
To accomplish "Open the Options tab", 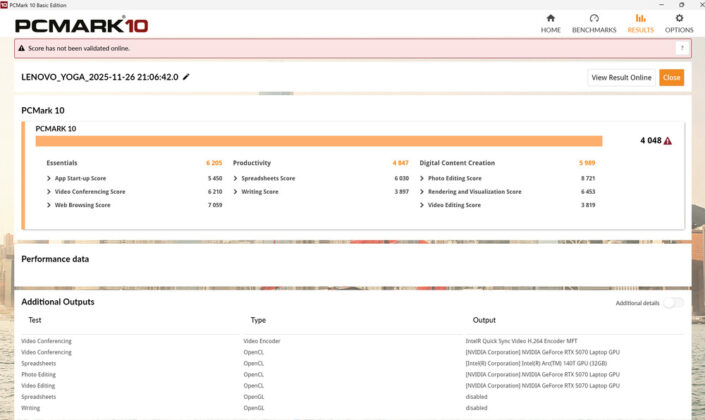I will 679,24.
